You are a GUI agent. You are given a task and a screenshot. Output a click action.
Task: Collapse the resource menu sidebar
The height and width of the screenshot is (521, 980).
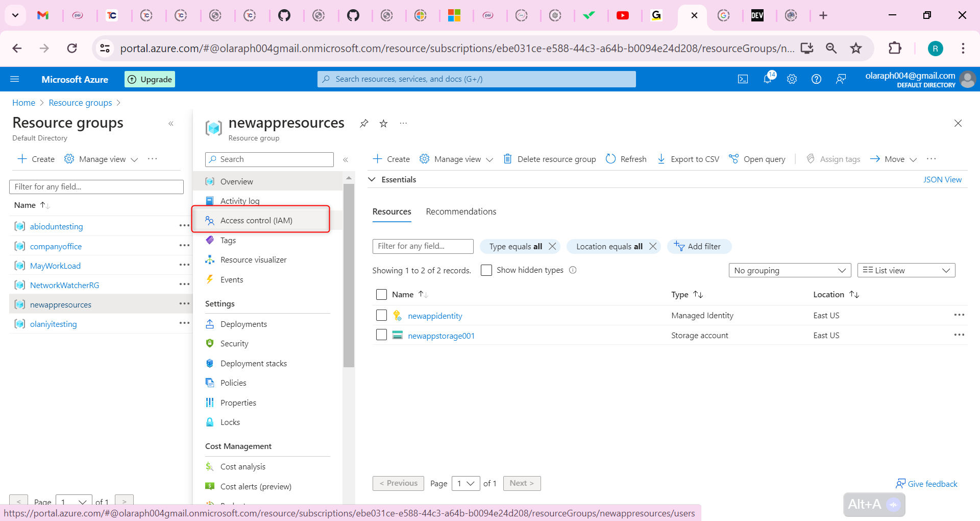346,160
